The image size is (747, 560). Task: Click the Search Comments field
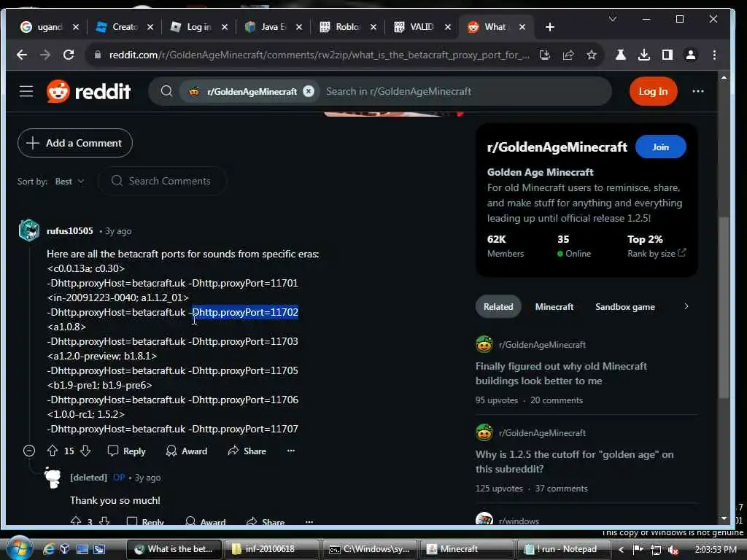[162, 181]
